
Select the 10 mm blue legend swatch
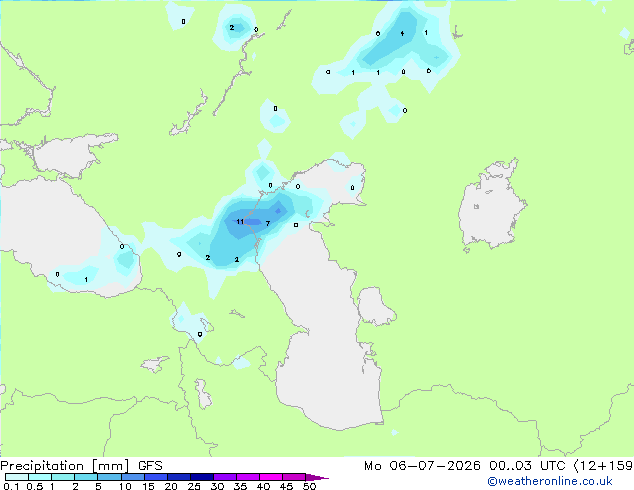(x=133, y=477)
